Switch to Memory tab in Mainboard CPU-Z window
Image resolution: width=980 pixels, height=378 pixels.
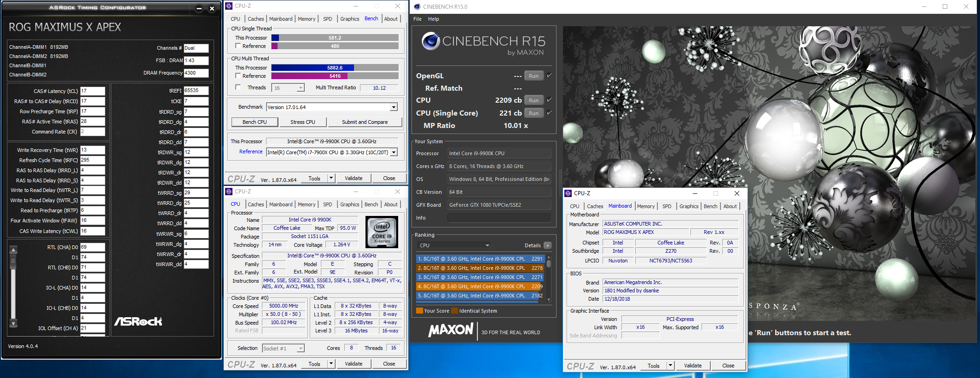(645, 206)
